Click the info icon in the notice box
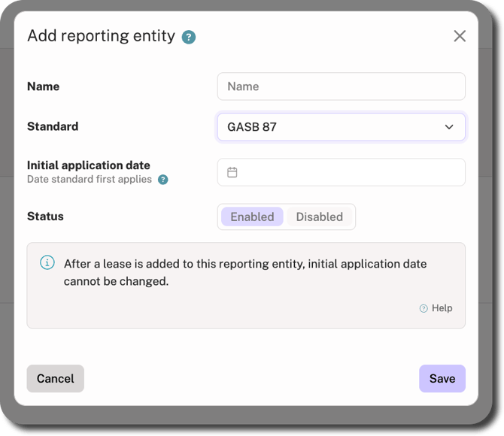Screen dimensions: 504x436 47,262
